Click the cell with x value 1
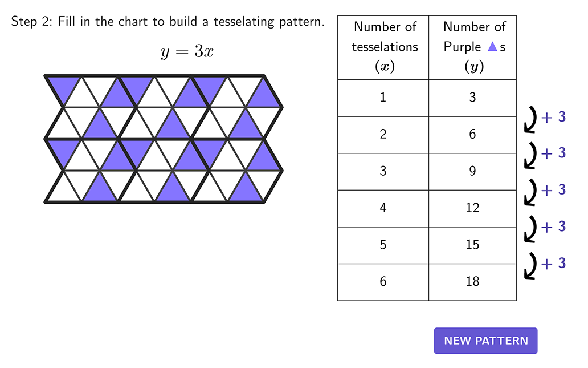Viewport: 588px width, 368px height. tap(383, 98)
